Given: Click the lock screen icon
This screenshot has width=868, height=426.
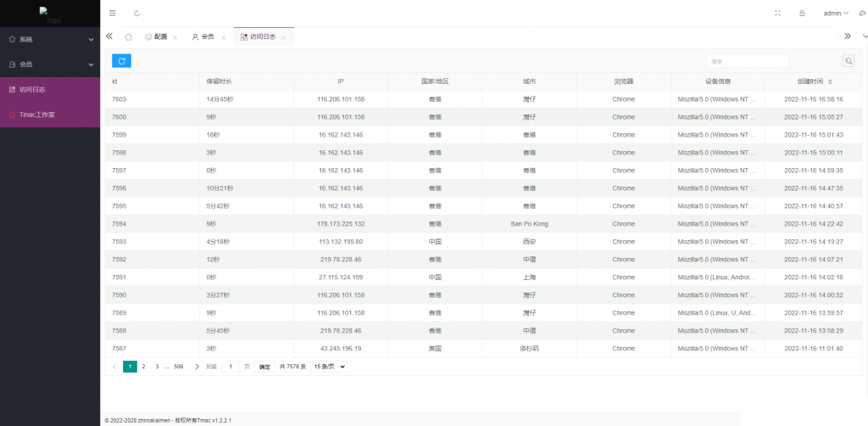Looking at the screenshot, I should [802, 14].
